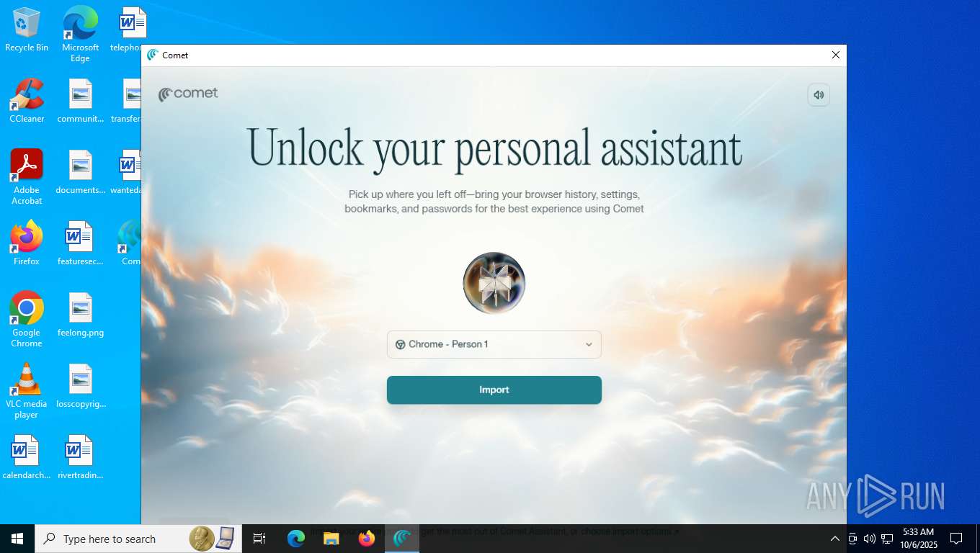
Task: Click the "Unlock your personal assistant" heading
Action: click(x=494, y=148)
